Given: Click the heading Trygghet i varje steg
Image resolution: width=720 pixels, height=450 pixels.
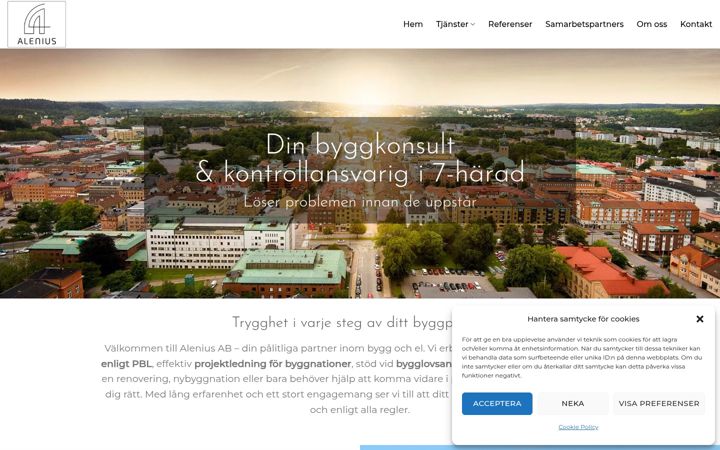Looking at the screenshot, I should [342, 323].
